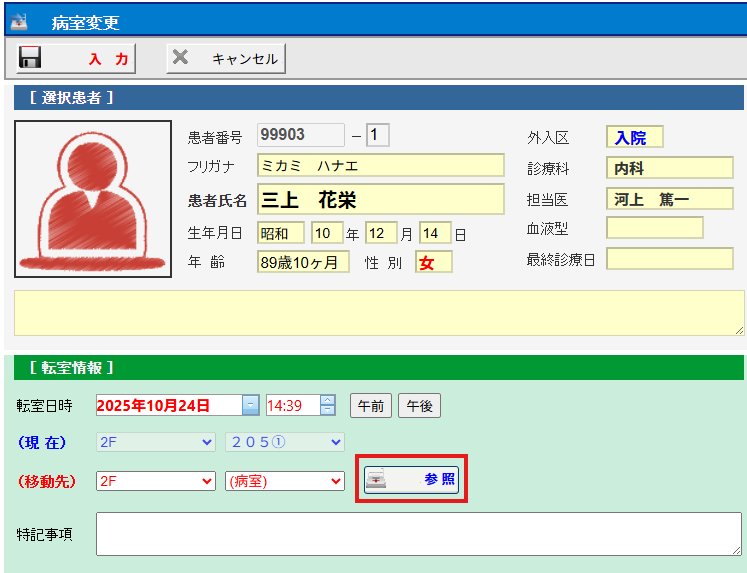Select 午後 for transfer time
The height and width of the screenshot is (573, 747).
[x=419, y=405]
